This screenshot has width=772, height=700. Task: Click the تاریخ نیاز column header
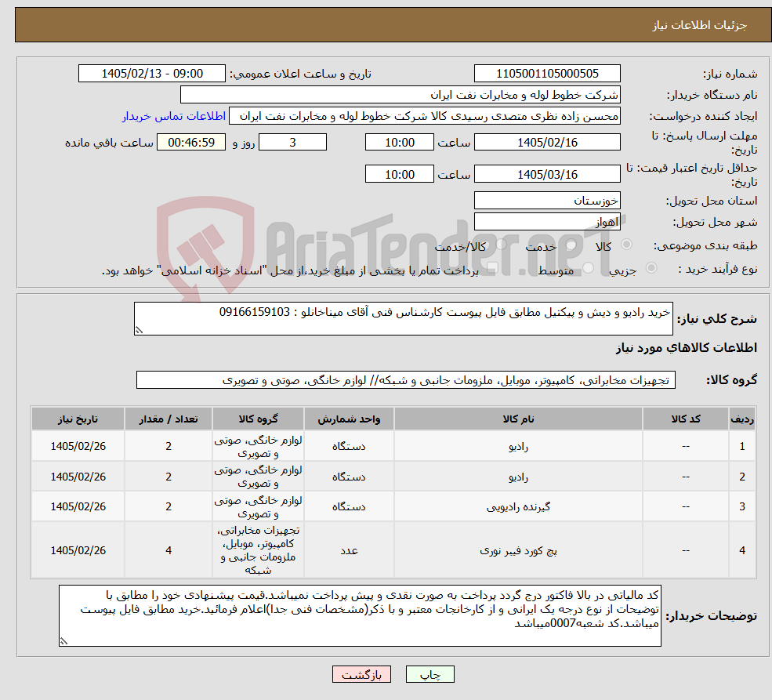tap(78, 419)
